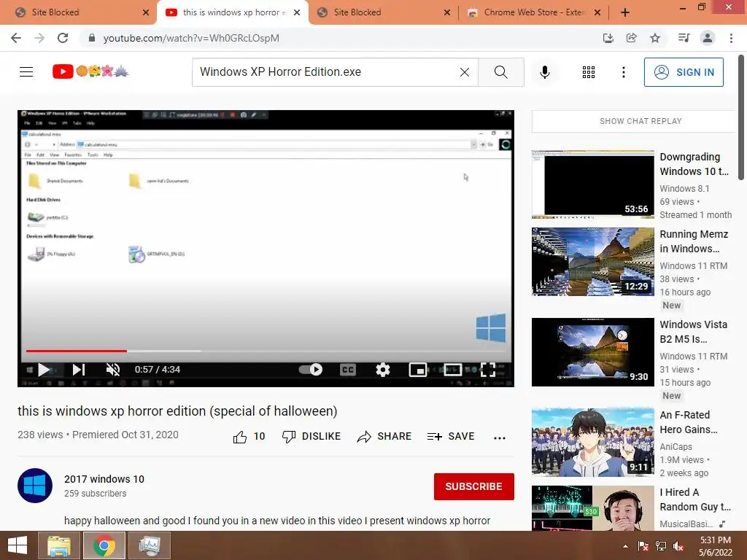Image resolution: width=747 pixels, height=560 pixels.
Task: Go back in browser history
Action: point(16,38)
